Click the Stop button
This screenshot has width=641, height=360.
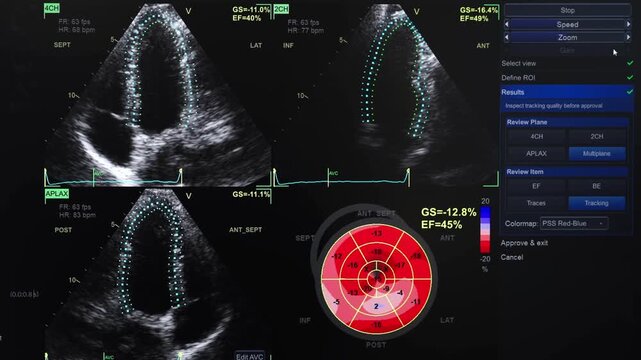pos(567,10)
